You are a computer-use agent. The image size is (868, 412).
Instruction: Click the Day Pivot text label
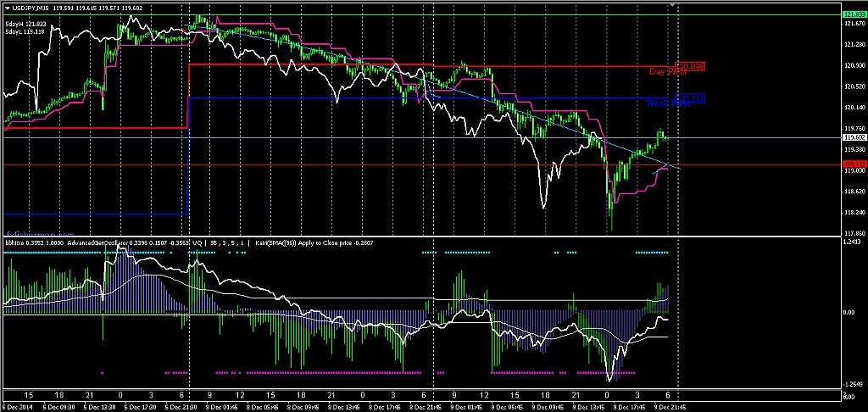coord(668,72)
